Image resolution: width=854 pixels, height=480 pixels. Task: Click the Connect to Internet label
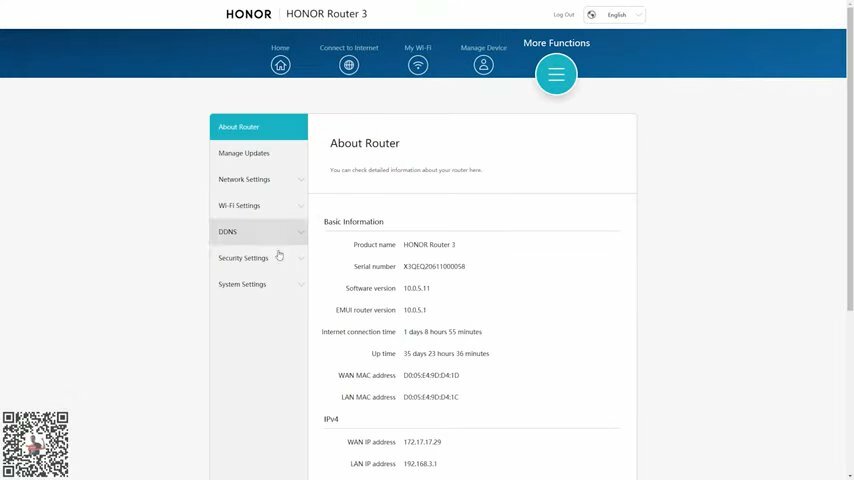[x=349, y=47]
